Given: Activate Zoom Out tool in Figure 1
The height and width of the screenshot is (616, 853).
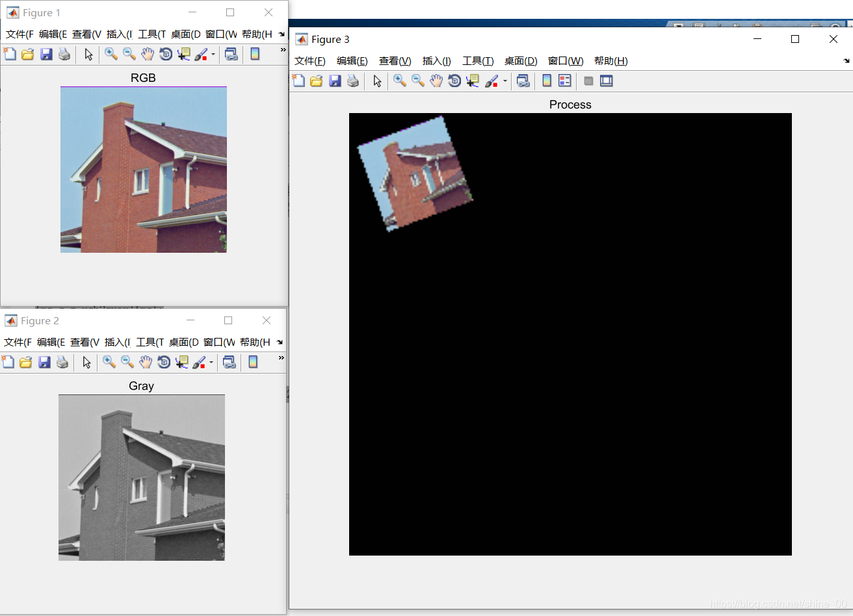Looking at the screenshot, I should tap(129, 54).
